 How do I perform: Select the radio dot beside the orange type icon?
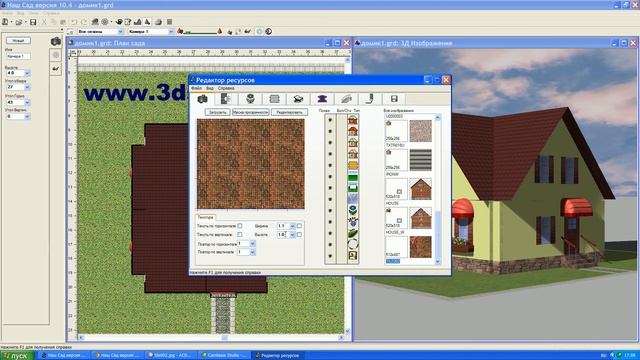pos(330,165)
